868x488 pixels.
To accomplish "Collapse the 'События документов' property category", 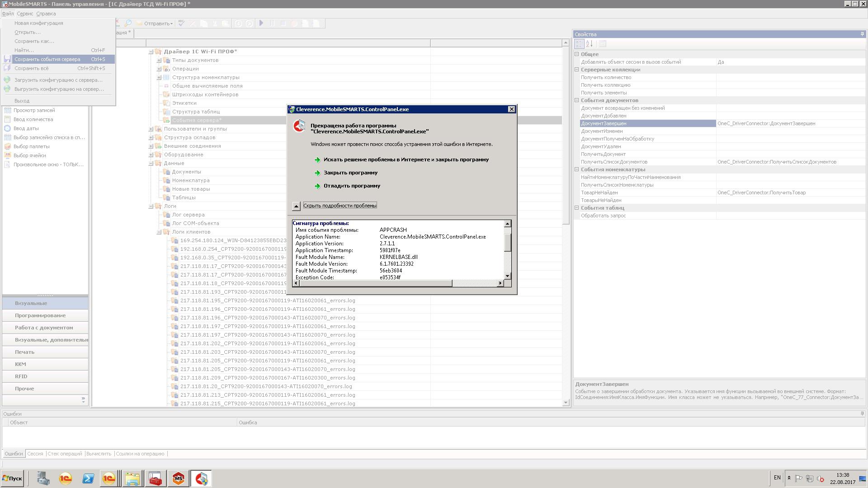I will [x=577, y=100].
